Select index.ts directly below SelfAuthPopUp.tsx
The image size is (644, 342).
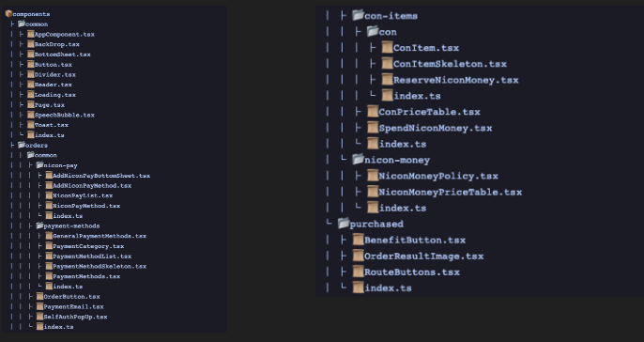click(x=59, y=327)
